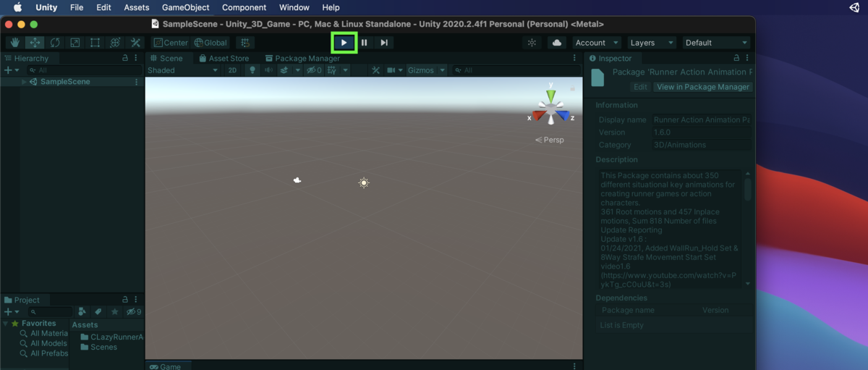Open SampleScene row options menu

[x=136, y=82]
